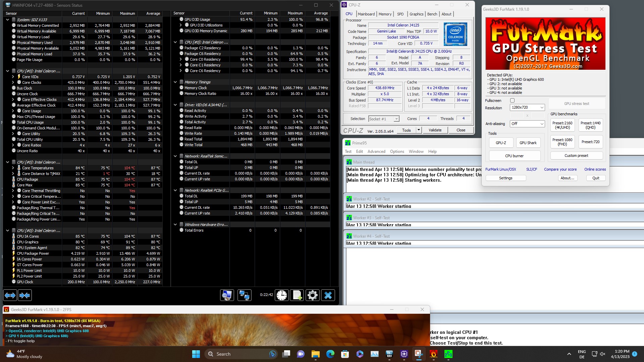Image resolution: width=644 pixels, height=362 pixels.
Task: Click FurMark CPU burner button
Action: coord(515,156)
